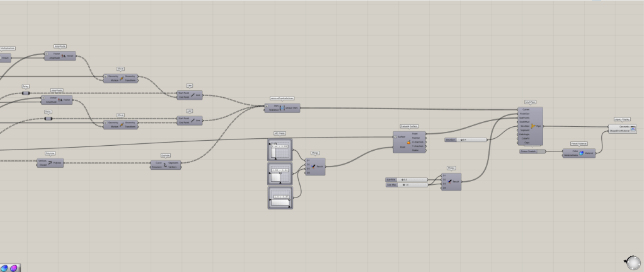The image size is (644, 272).
Task: Click the MultiPipe component icon
Action: [x=532, y=127]
